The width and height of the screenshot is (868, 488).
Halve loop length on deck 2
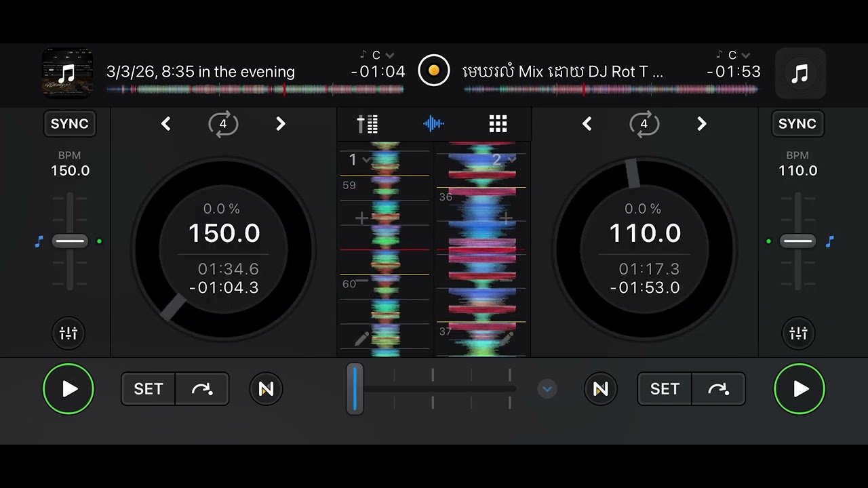point(587,124)
